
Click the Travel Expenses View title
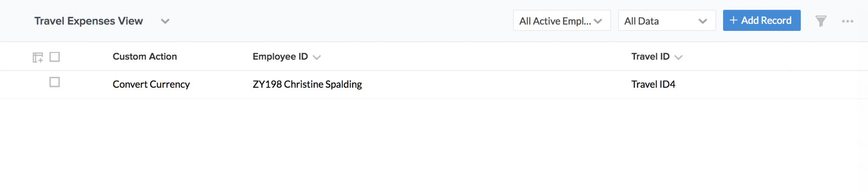[x=89, y=21]
